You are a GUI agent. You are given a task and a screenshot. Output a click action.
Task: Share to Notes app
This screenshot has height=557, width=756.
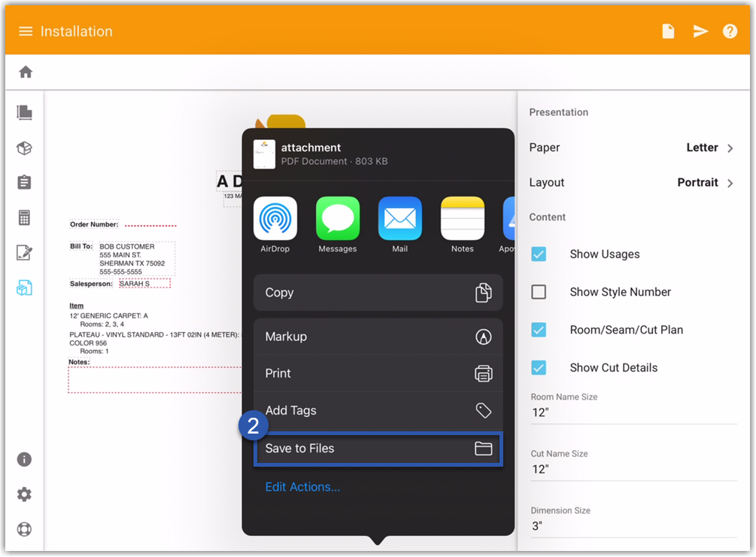tap(463, 224)
